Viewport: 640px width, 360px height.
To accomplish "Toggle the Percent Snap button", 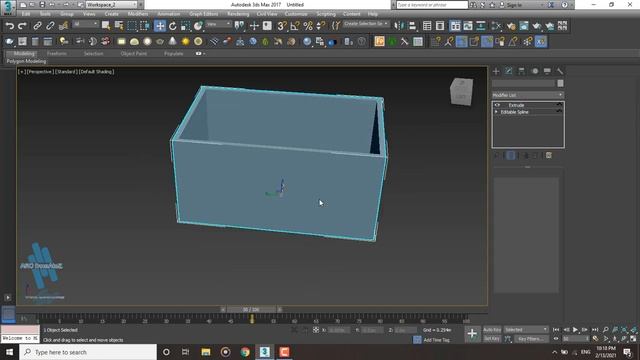I will point(308,26).
